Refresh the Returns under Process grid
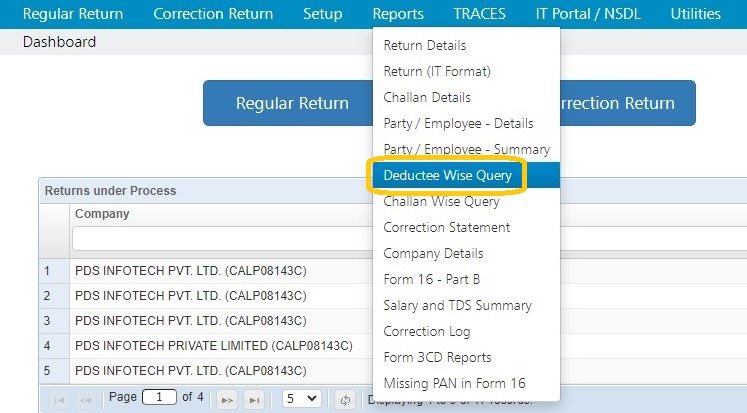The width and height of the screenshot is (747, 413). [x=345, y=399]
